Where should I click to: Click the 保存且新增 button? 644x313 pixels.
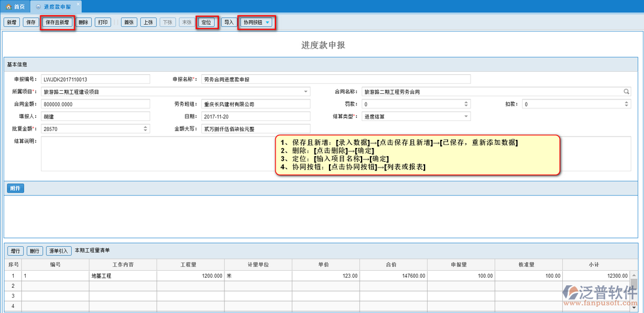(x=58, y=23)
